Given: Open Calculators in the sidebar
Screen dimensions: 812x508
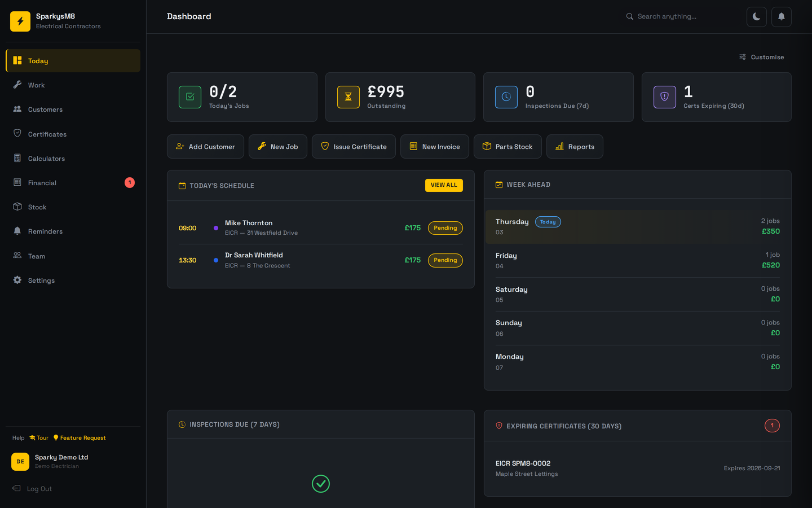Looking at the screenshot, I should point(73,158).
